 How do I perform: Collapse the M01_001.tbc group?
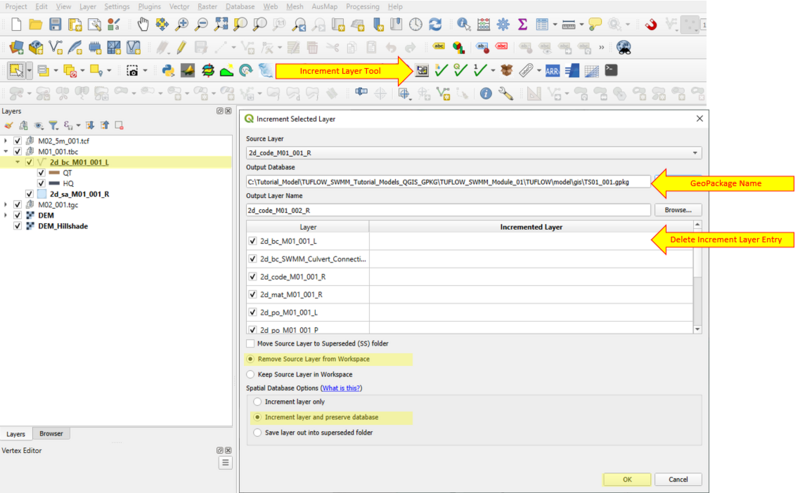click(6, 152)
